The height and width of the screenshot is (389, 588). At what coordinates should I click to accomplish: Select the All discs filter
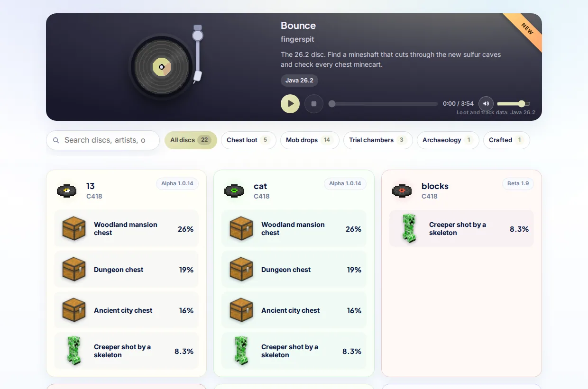click(x=191, y=140)
